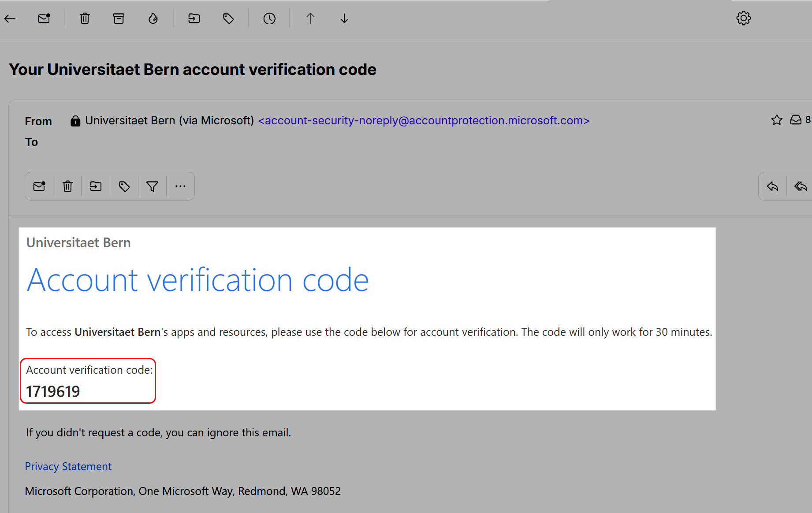The height and width of the screenshot is (513, 812).
Task: Open settings gear icon
Action: tap(744, 18)
